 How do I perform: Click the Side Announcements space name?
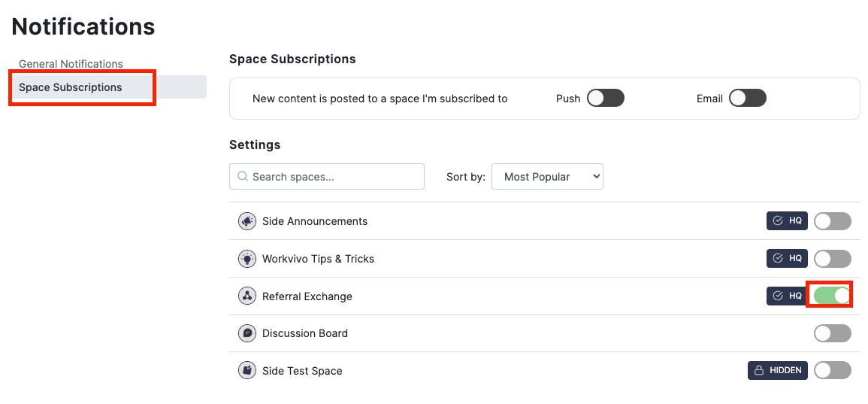(315, 221)
